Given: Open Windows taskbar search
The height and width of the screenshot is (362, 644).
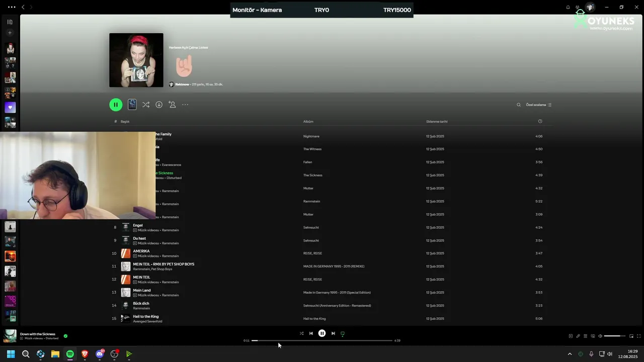Looking at the screenshot, I should (x=26, y=354).
